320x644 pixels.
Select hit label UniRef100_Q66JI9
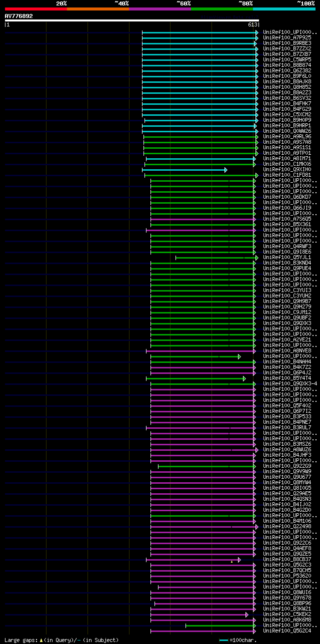point(287,208)
